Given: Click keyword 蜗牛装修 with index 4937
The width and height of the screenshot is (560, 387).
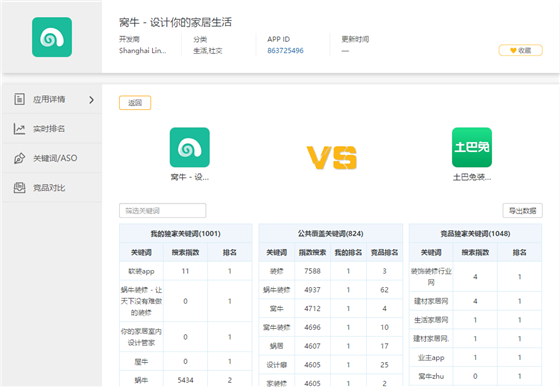Looking at the screenshot, I should 276,290.
